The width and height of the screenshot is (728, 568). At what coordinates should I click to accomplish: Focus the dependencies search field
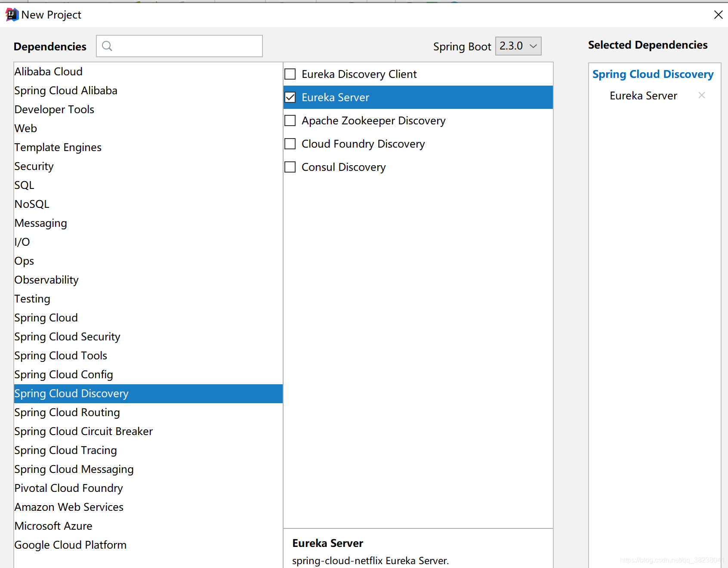(179, 46)
